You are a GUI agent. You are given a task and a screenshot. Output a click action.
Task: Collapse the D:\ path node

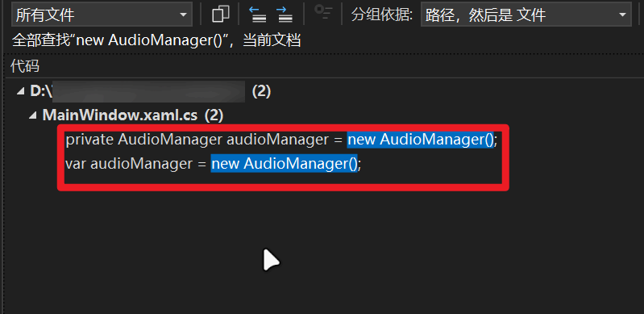point(20,92)
